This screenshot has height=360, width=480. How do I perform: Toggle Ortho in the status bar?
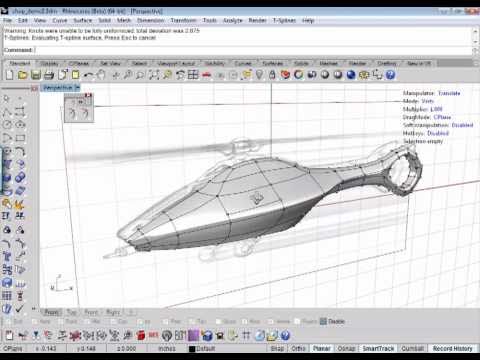coord(298,348)
